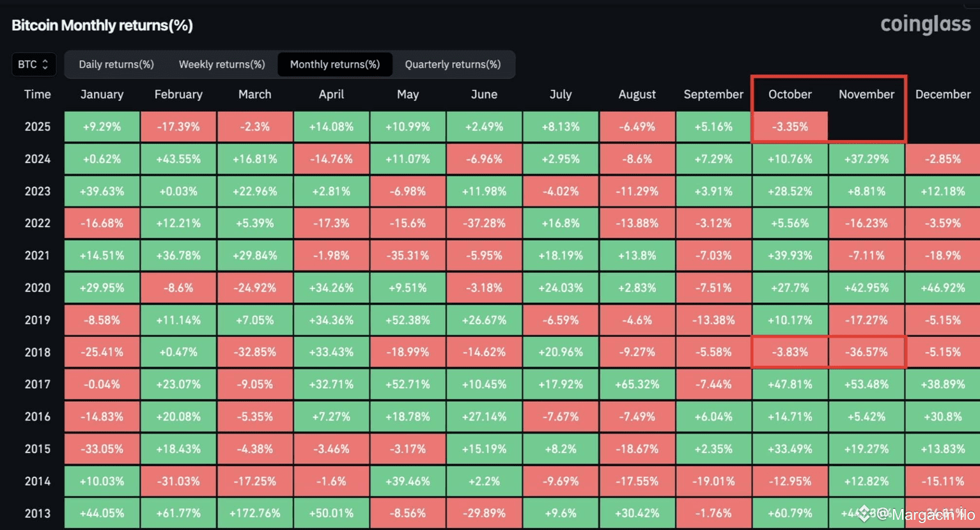Click the 2018 year row label
980x530 pixels.
37,352
